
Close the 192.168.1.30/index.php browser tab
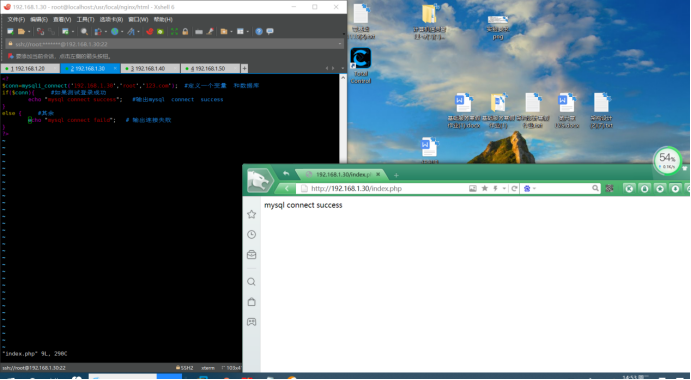point(378,175)
